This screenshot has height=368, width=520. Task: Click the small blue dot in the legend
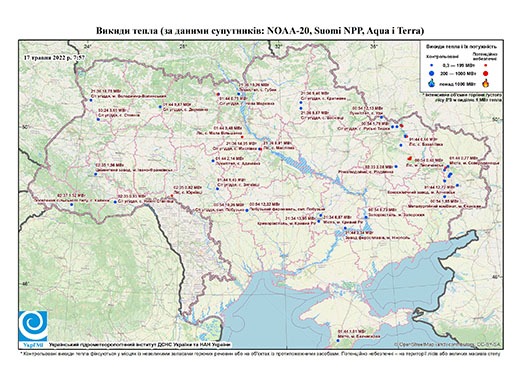click(x=432, y=65)
